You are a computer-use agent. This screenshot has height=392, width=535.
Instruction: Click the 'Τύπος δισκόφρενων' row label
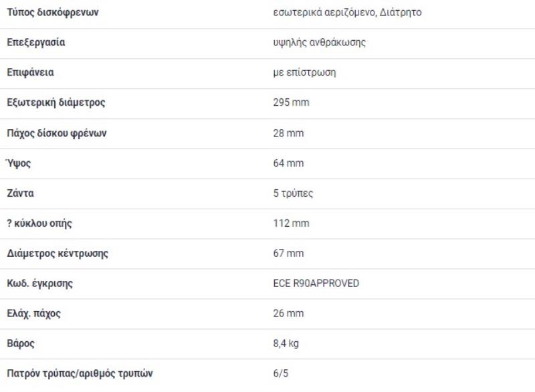(53, 13)
